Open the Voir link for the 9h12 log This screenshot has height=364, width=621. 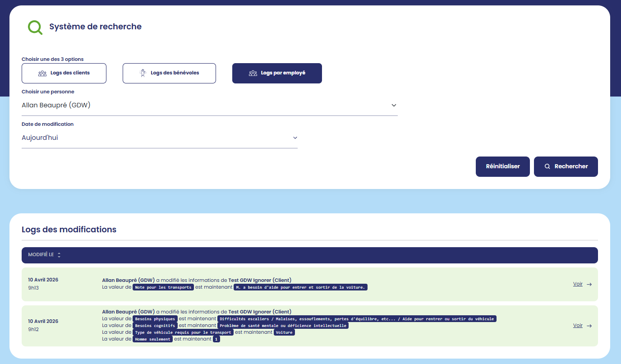click(x=578, y=326)
